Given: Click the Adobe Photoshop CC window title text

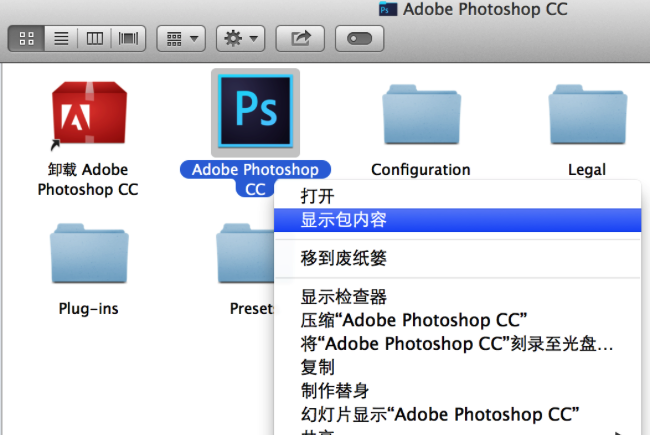Looking at the screenshot, I should click(485, 9).
